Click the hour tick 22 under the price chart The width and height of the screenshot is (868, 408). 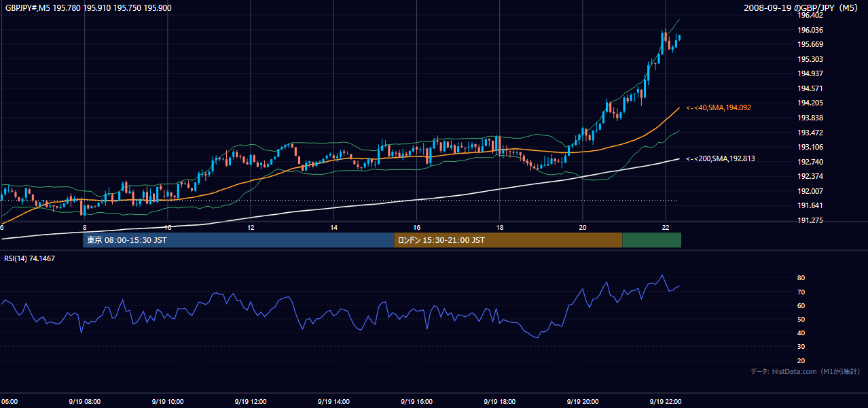pos(666,227)
